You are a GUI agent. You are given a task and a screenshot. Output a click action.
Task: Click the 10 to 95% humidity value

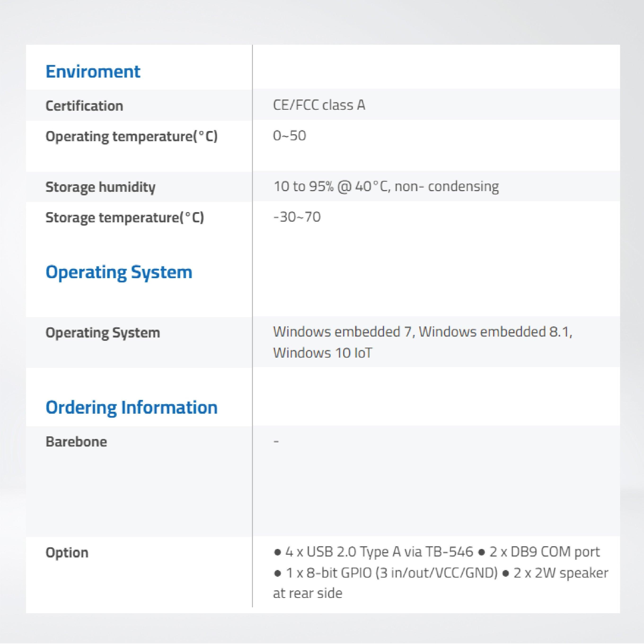(x=386, y=186)
